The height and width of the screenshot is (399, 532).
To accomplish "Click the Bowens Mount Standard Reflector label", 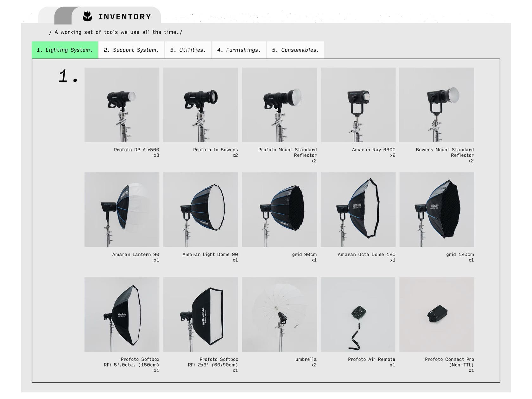I will (x=445, y=152).
